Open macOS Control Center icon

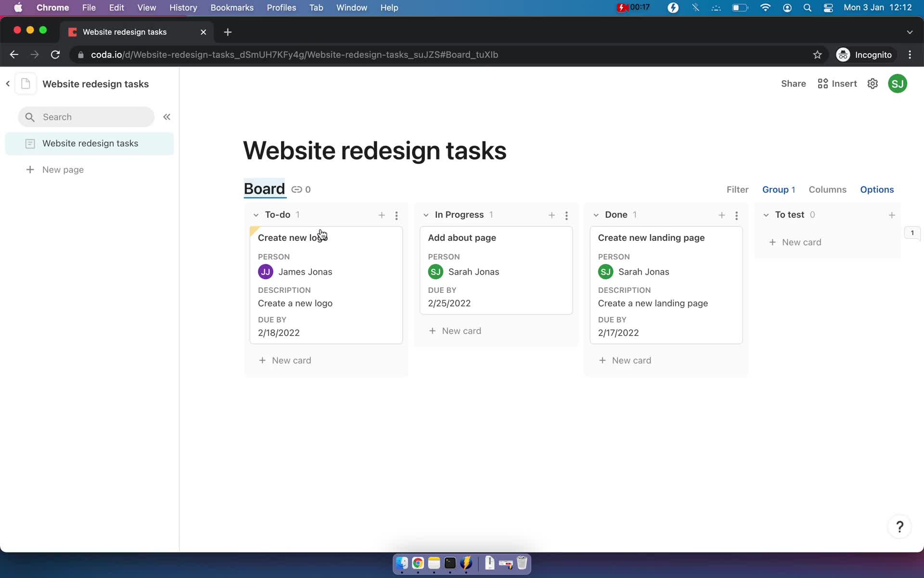click(828, 8)
